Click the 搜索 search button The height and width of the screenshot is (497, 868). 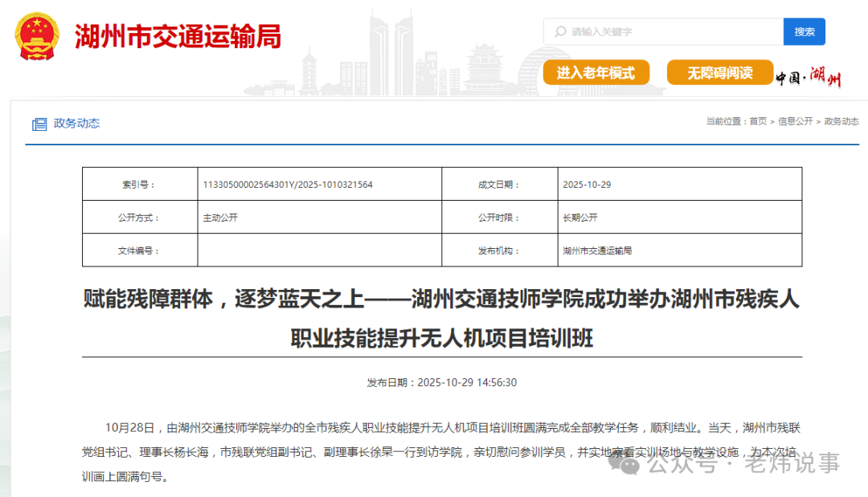(805, 31)
